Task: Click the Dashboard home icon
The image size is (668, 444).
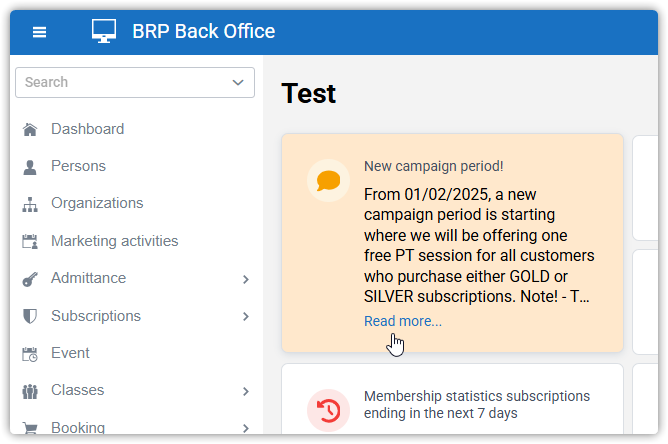Action: pos(30,129)
